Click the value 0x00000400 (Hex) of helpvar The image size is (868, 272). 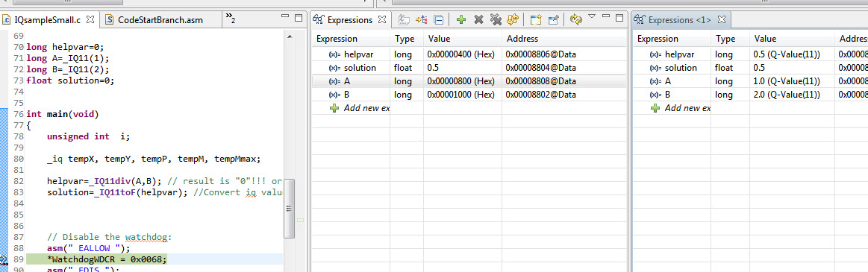(x=460, y=54)
